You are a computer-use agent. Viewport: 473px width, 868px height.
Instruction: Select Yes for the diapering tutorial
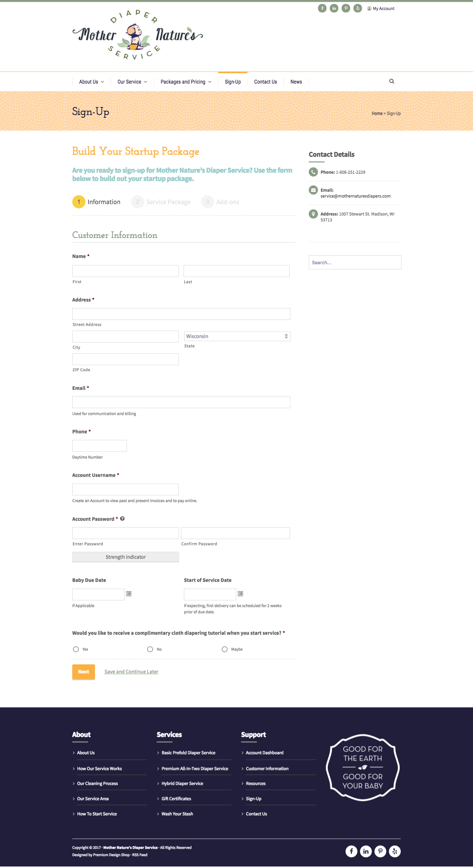coord(76,649)
